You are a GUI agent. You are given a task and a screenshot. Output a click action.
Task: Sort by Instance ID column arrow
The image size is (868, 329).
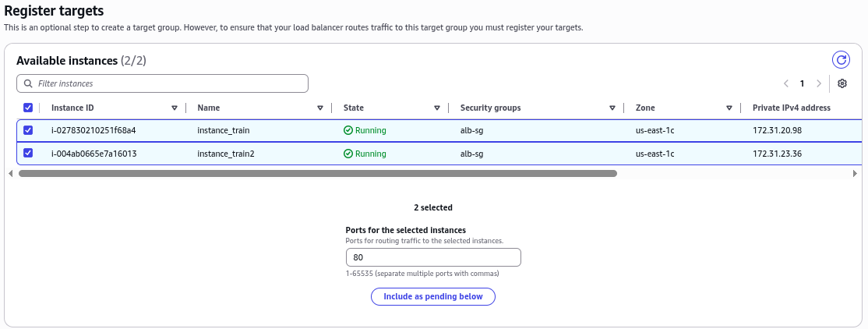click(x=175, y=108)
